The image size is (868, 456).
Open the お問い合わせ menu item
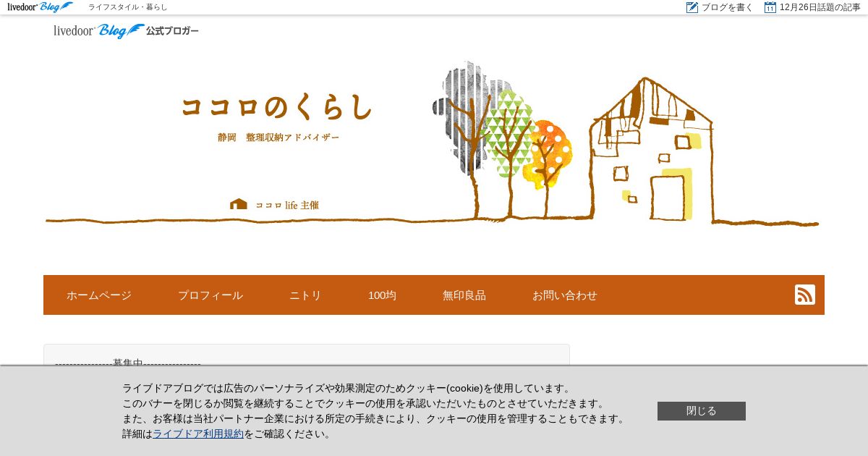tap(565, 295)
